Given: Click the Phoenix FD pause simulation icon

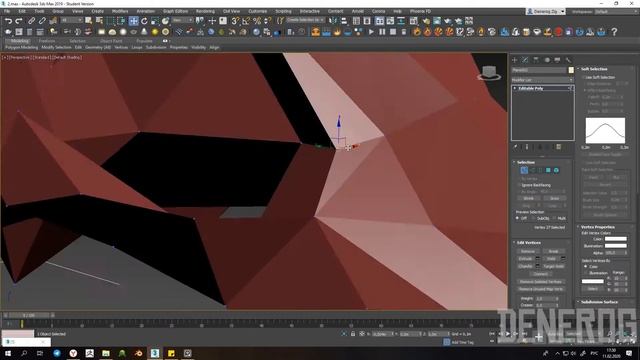Looking at the screenshot, I should [x=382, y=32].
